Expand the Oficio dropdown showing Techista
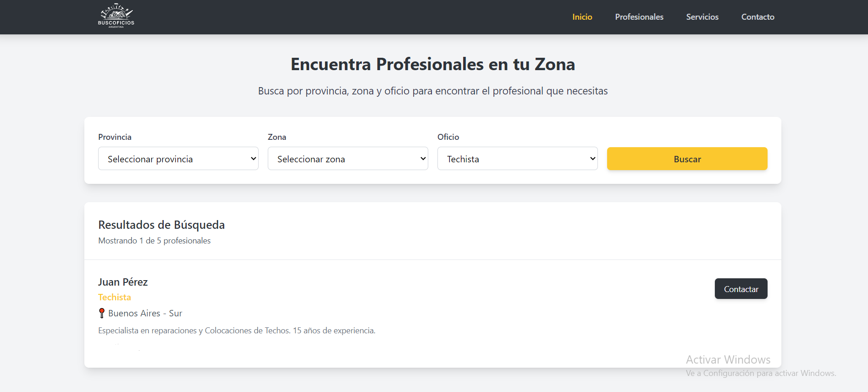 coord(517,159)
